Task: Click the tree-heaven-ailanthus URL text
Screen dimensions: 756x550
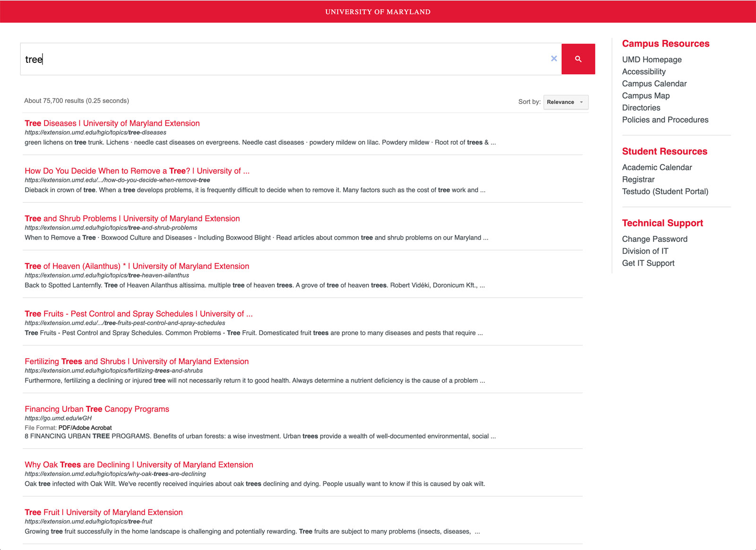Action: pos(107,275)
